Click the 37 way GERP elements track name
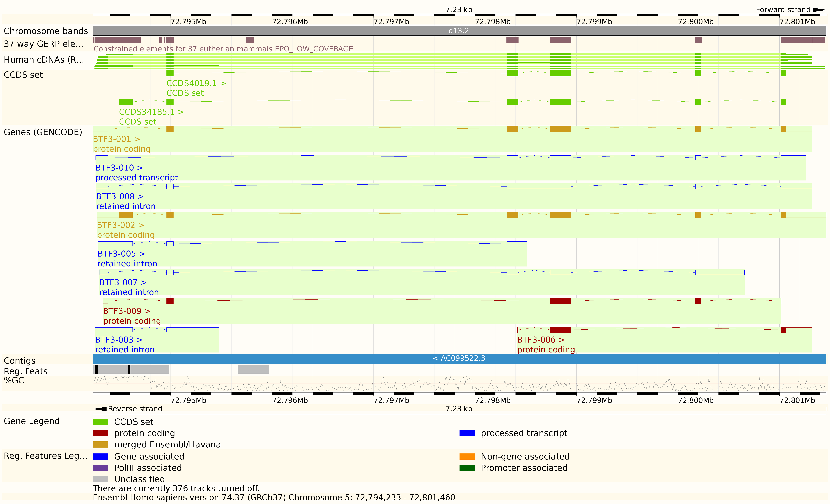Screen dimensions: 830x504 [x=43, y=44]
